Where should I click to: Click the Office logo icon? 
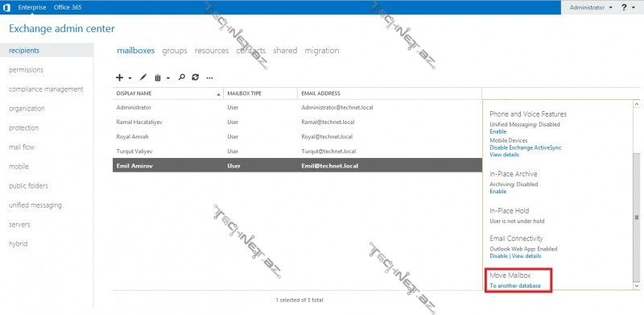point(6,7)
